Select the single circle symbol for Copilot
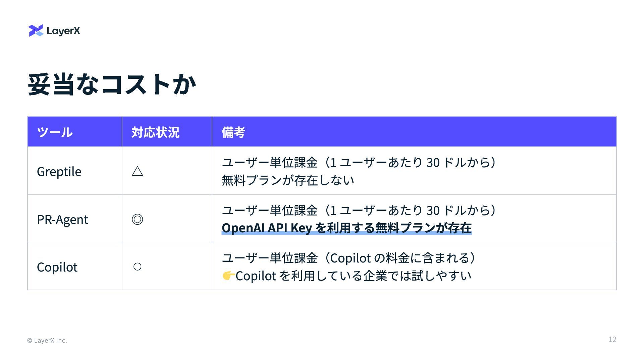644x362 pixels. coord(137,267)
